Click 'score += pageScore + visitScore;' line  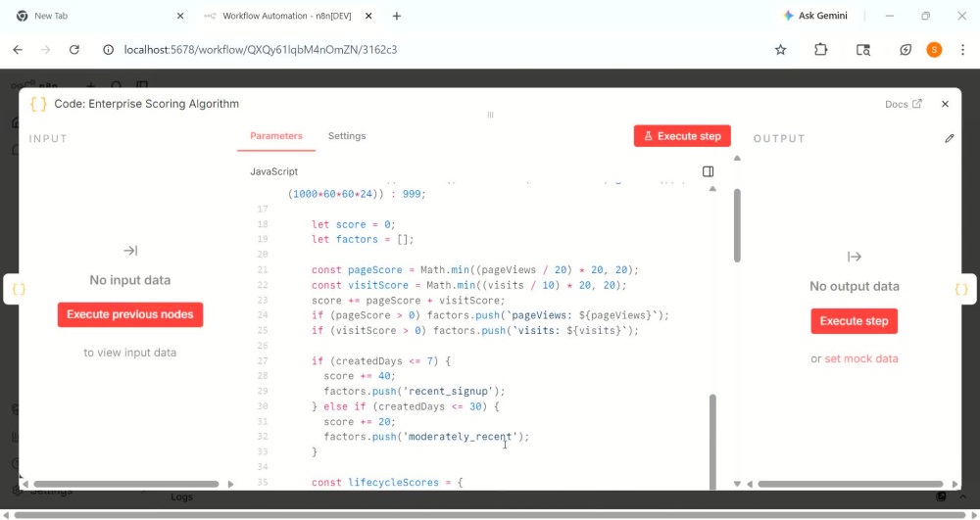coord(408,301)
